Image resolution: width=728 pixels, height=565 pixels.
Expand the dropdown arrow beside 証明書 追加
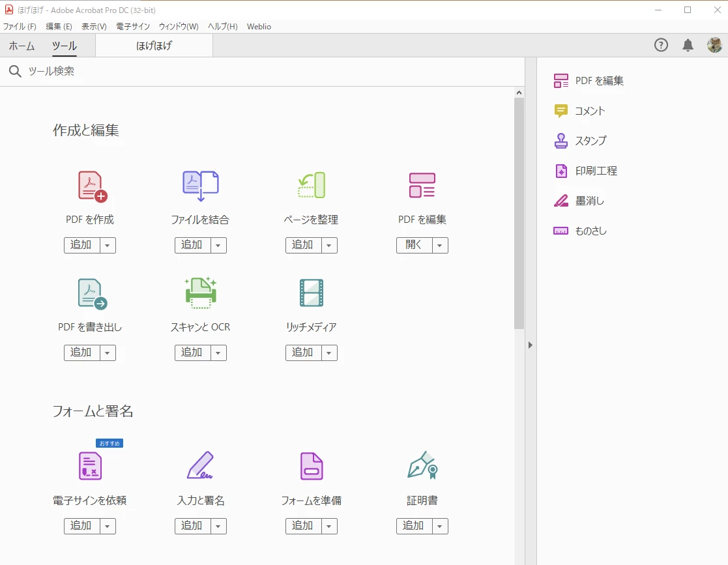coord(440,526)
